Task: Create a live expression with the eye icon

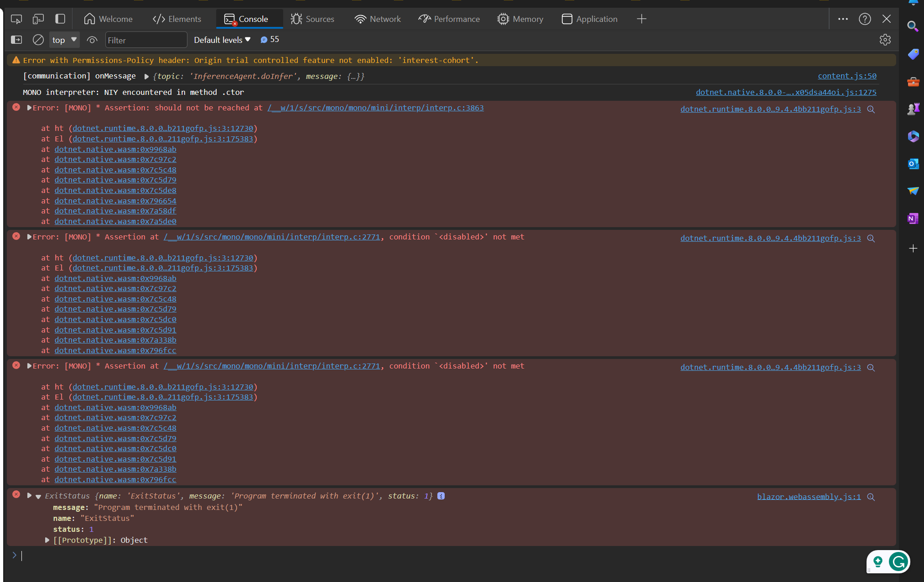Action: [92, 40]
